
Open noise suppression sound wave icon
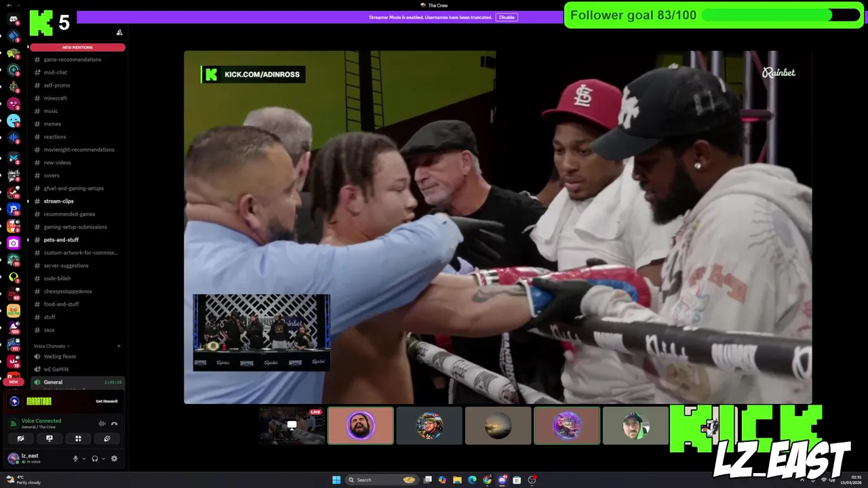coord(102,424)
